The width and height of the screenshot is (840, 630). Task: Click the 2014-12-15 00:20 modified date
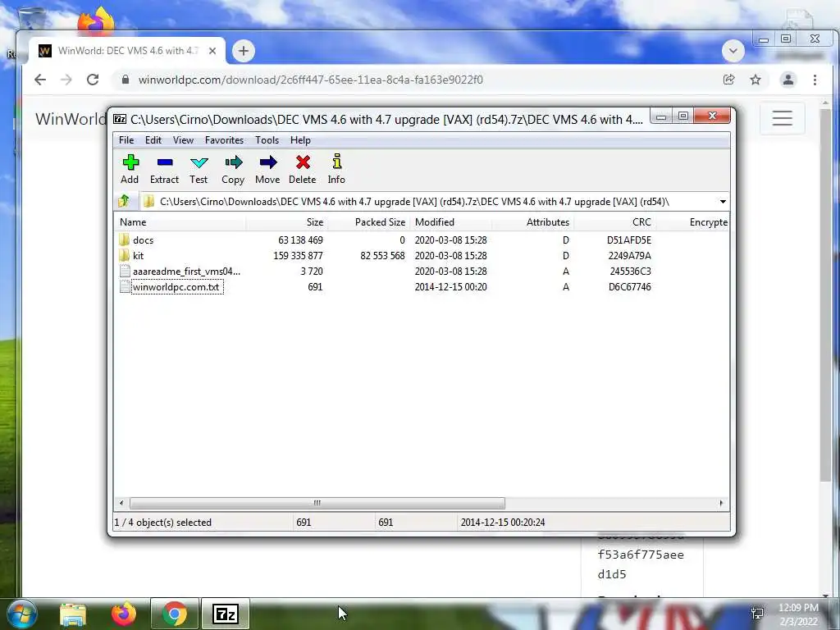click(x=450, y=286)
